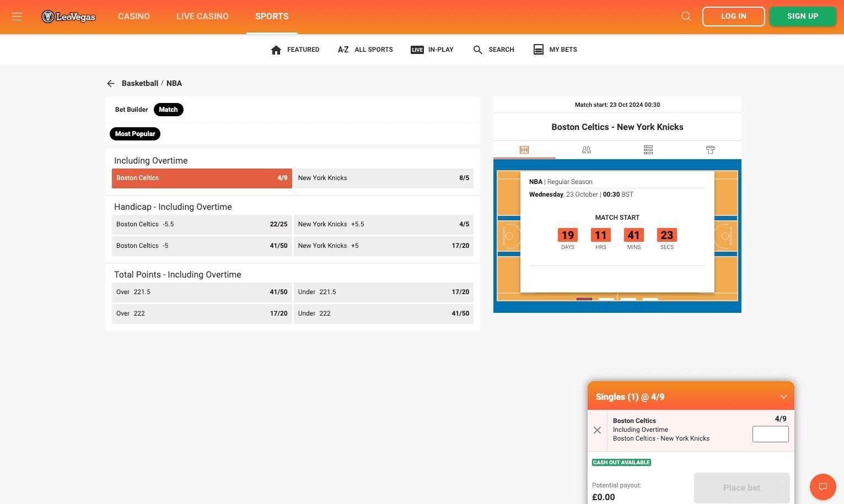Go back using the arrow icon
Image resolution: width=844 pixels, height=504 pixels.
pos(111,84)
